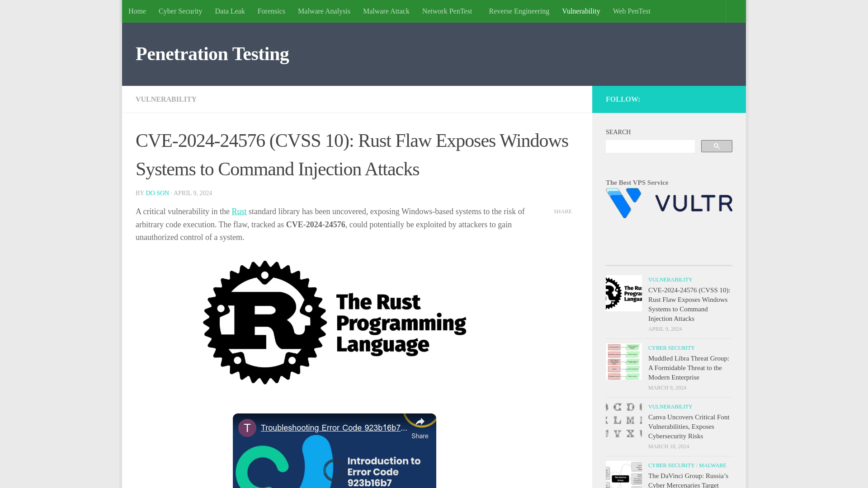Screen dimensions: 868x488
Task: Click the Home navigation tab
Action: (137, 11)
